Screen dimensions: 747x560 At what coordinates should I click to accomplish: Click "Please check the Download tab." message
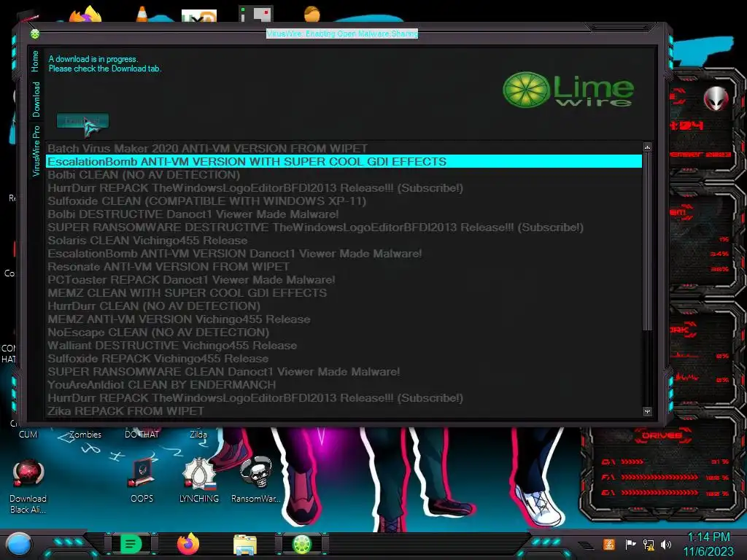point(105,69)
